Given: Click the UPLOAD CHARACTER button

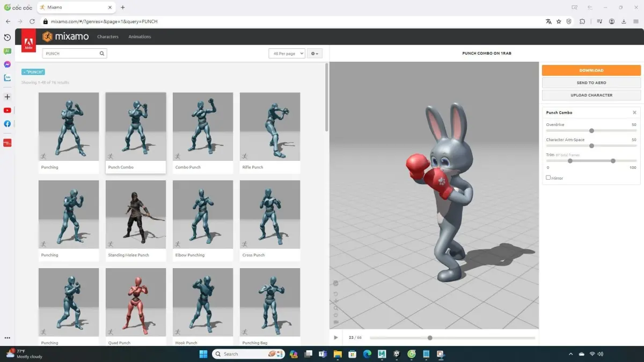Looking at the screenshot, I should point(591,95).
